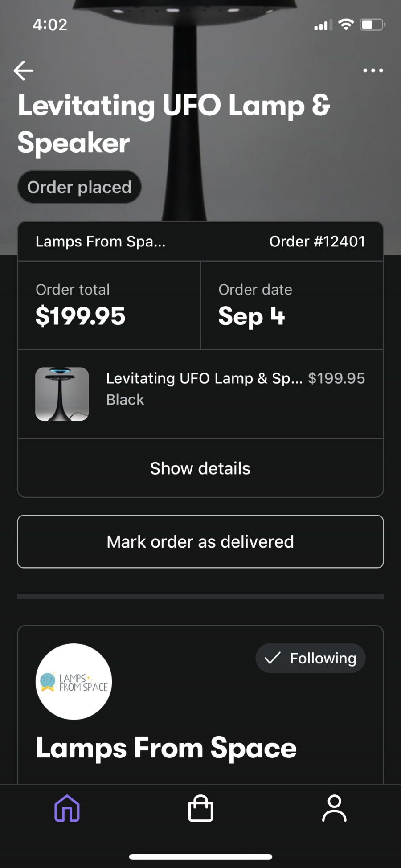This screenshot has height=868, width=401.
Task: Expand order with Show details
Action: (200, 468)
